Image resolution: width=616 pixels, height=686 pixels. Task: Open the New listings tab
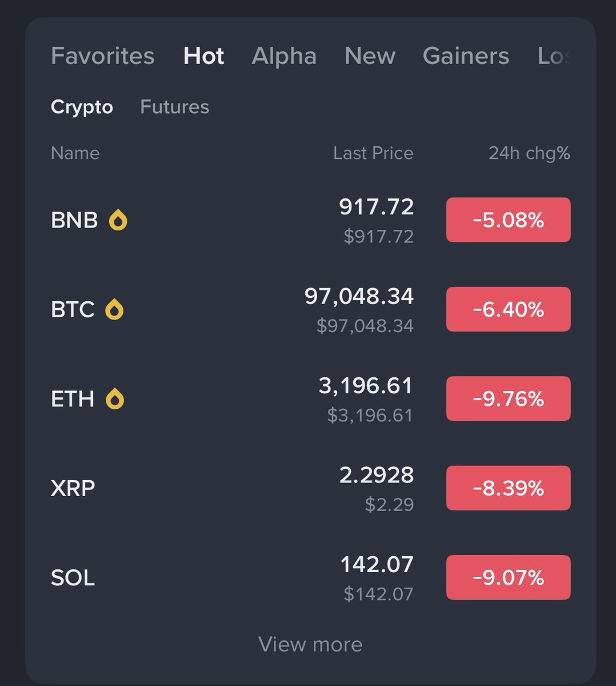370,56
